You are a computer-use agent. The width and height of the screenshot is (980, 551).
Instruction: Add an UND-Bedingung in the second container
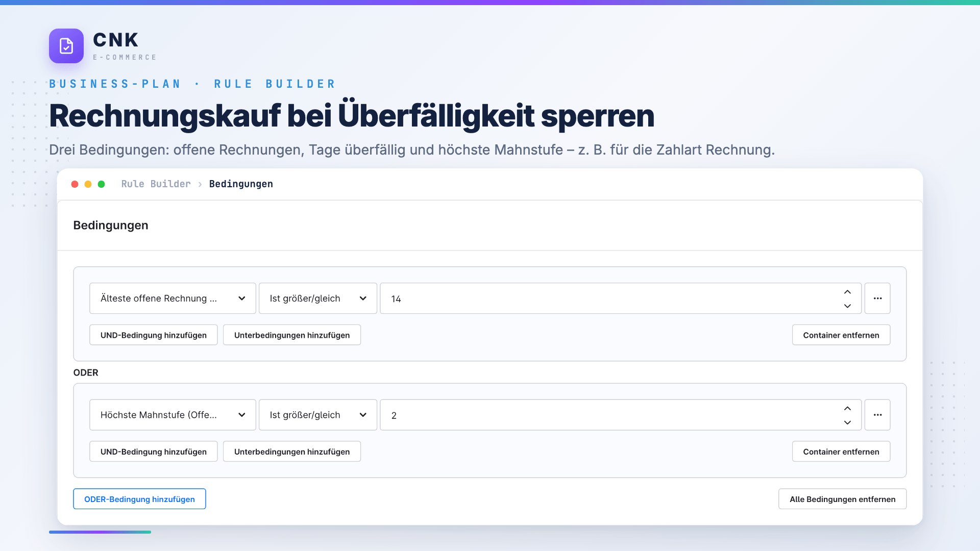point(154,452)
